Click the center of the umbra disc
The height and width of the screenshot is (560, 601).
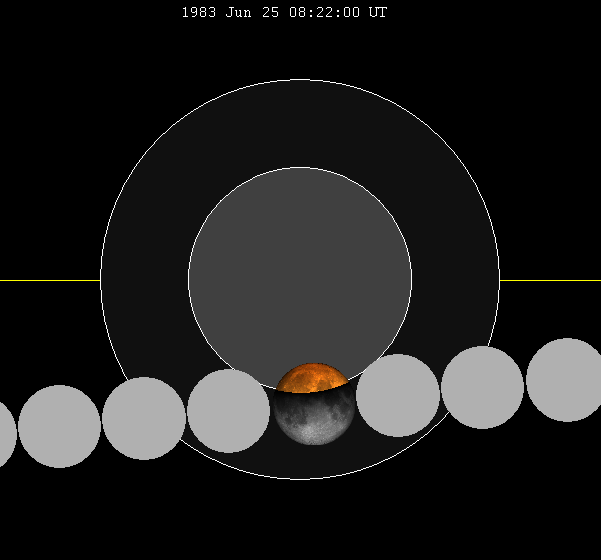[x=300, y=279]
